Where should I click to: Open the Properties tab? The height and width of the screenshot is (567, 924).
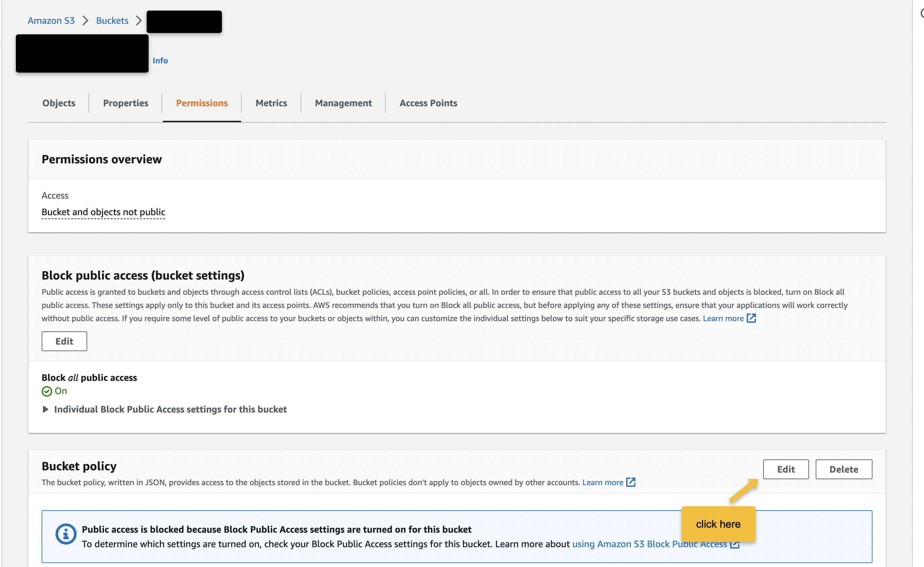125,103
